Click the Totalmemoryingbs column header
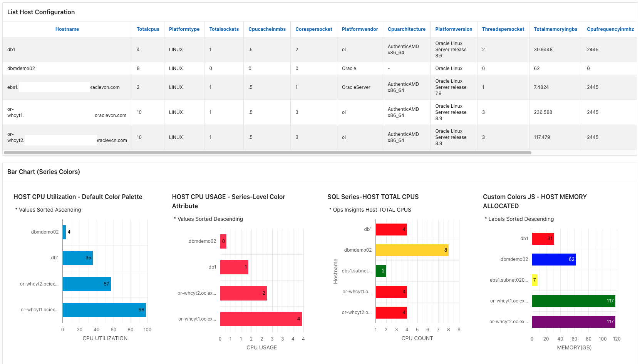640x364 pixels. [555, 29]
